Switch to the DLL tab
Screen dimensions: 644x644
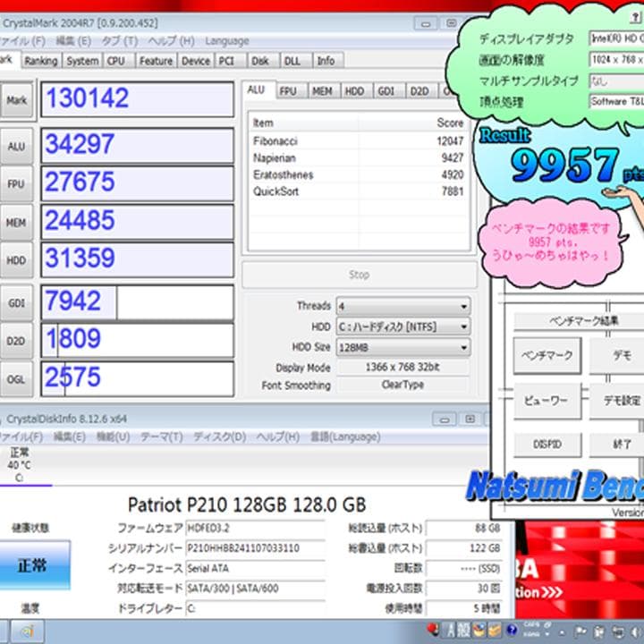[296, 61]
